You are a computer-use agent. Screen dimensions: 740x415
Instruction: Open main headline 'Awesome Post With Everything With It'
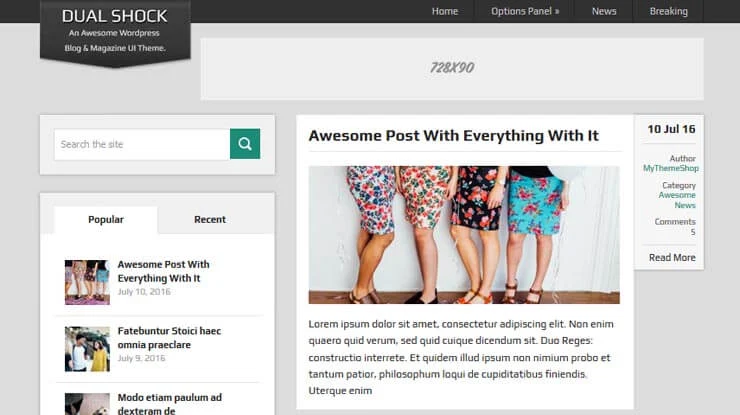coord(454,136)
